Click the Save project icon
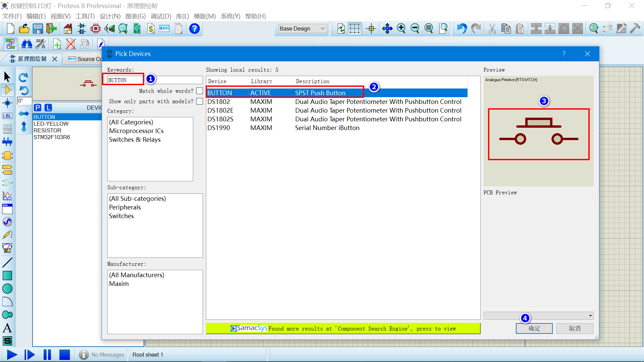The width and height of the screenshot is (644, 362). click(x=38, y=28)
